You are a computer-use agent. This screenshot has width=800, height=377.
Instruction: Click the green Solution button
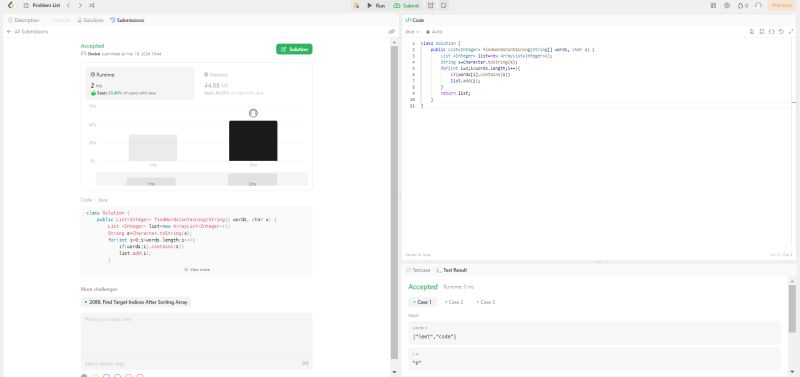click(x=294, y=49)
